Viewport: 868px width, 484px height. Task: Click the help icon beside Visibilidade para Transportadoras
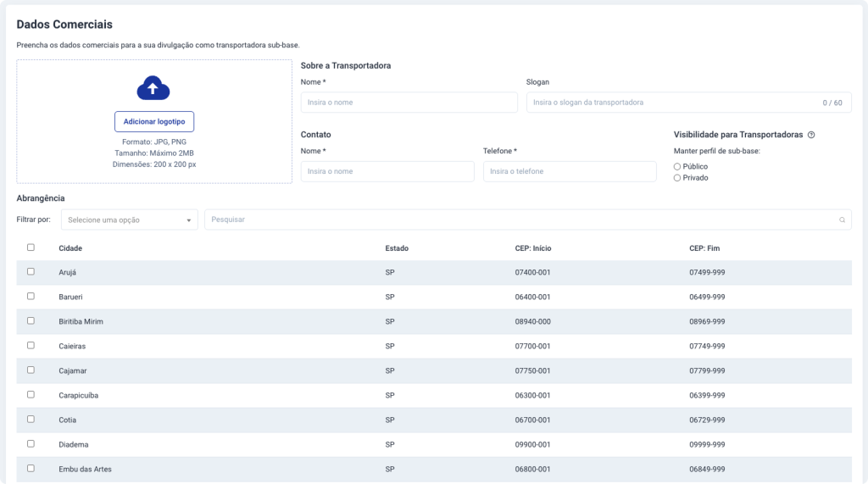pos(811,135)
